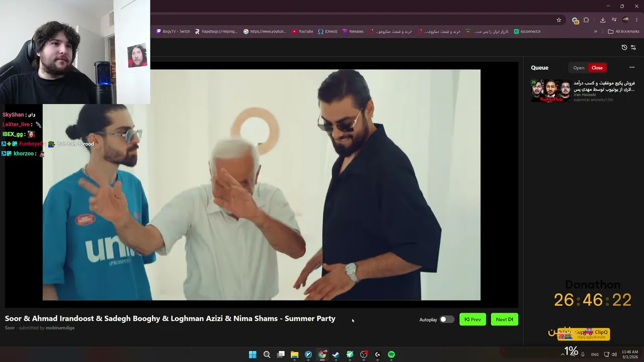Open Windows taskbar Search
Viewport: 644px width, 362px height.
pyautogui.click(x=267, y=354)
